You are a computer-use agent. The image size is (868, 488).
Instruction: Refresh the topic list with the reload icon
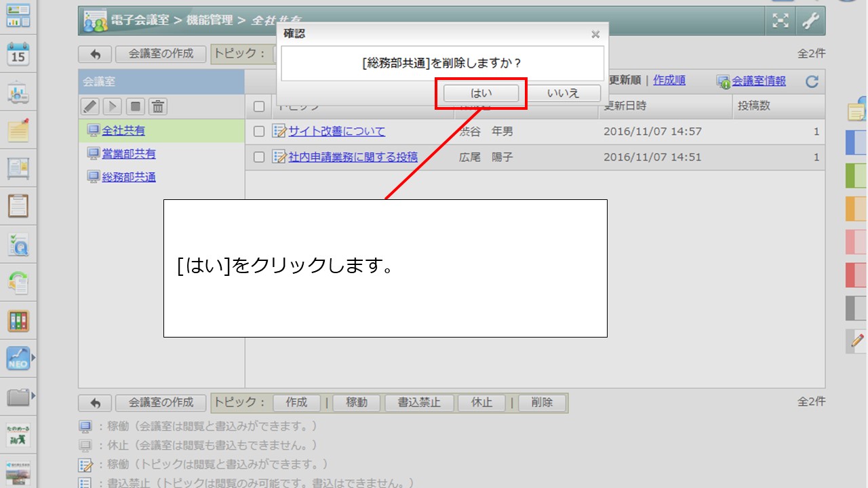pyautogui.click(x=812, y=82)
